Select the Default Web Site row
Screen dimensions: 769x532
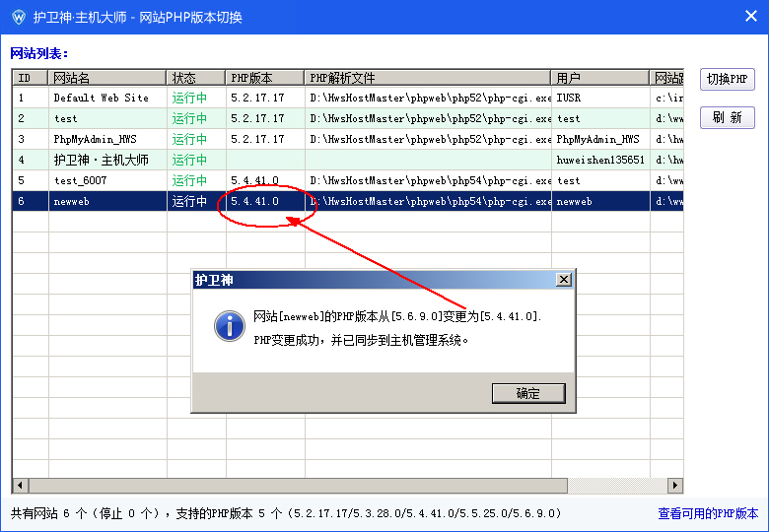pyautogui.click(x=101, y=98)
